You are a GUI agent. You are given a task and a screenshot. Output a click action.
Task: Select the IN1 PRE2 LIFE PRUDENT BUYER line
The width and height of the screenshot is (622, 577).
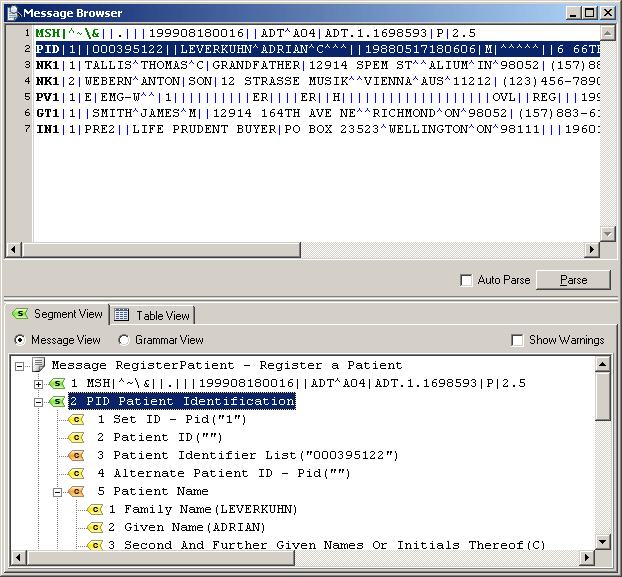(318, 129)
